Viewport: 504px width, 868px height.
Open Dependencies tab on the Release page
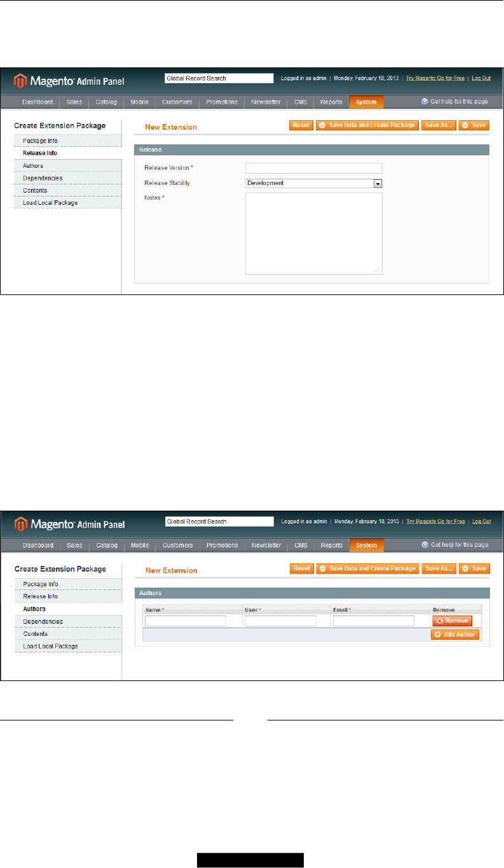(x=68, y=178)
